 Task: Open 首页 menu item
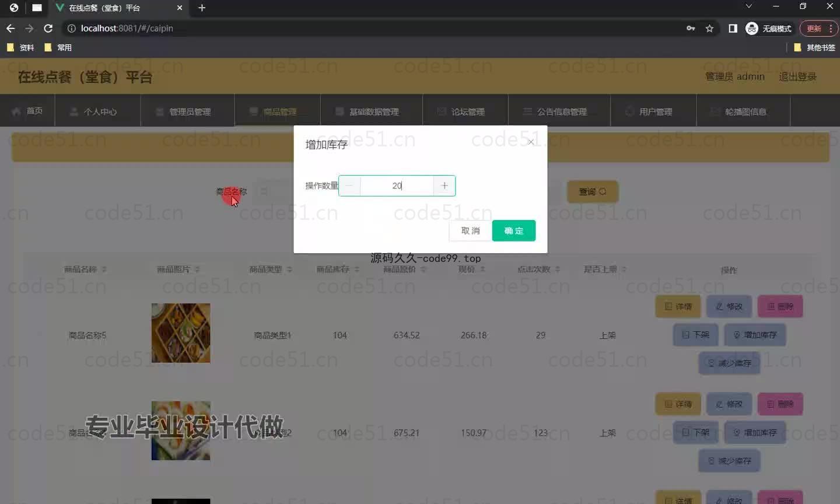pos(27,110)
